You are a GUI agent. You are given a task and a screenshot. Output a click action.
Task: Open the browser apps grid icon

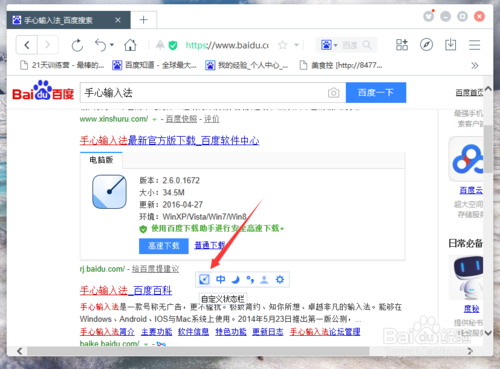tap(402, 45)
